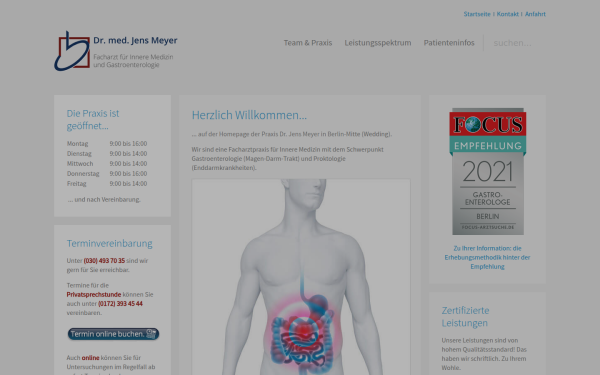Open the Startseite link
Viewport: 600px width, 375px height.
coord(477,14)
